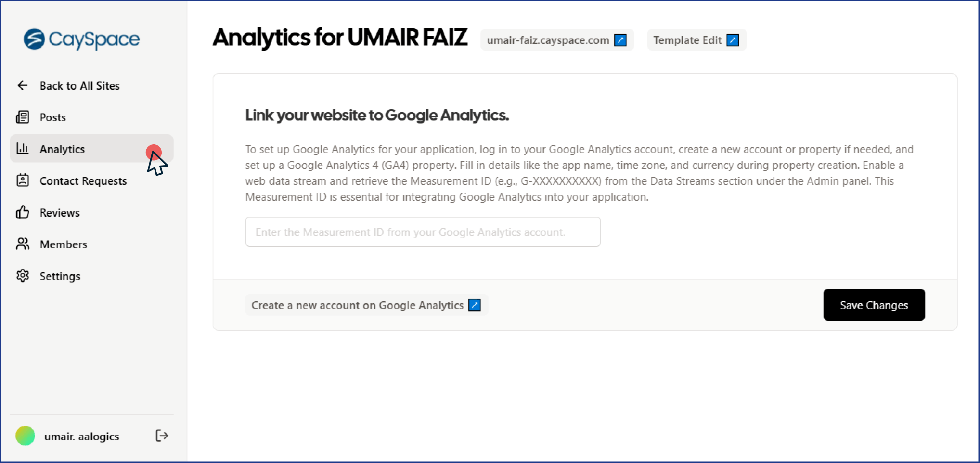Select Contact Requests in sidebar
This screenshot has height=463, width=980.
tap(83, 181)
